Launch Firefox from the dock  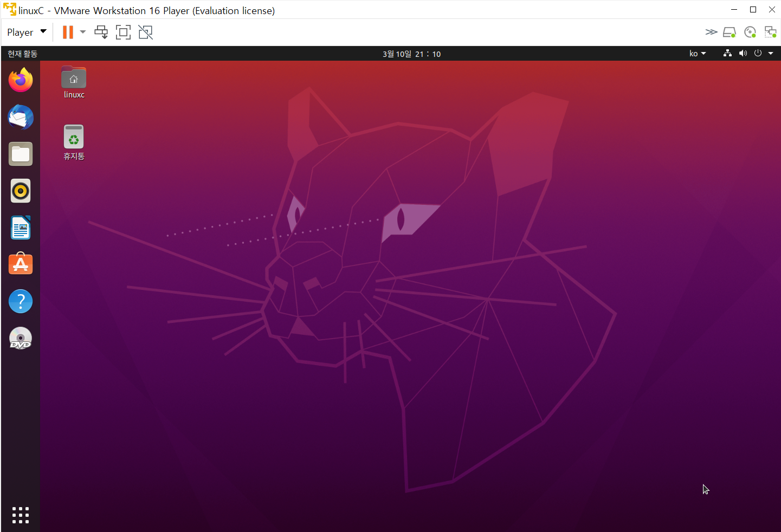coord(21,80)
